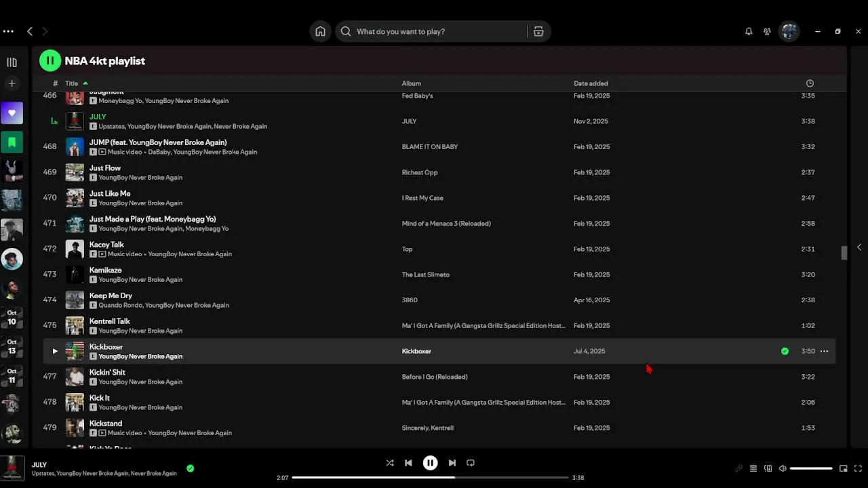Image resolution: width=868 pixels, height=488 pixels.
Task: Open artist link Quando Rondo
Action: pyautogui.click(x=121, y=305)
